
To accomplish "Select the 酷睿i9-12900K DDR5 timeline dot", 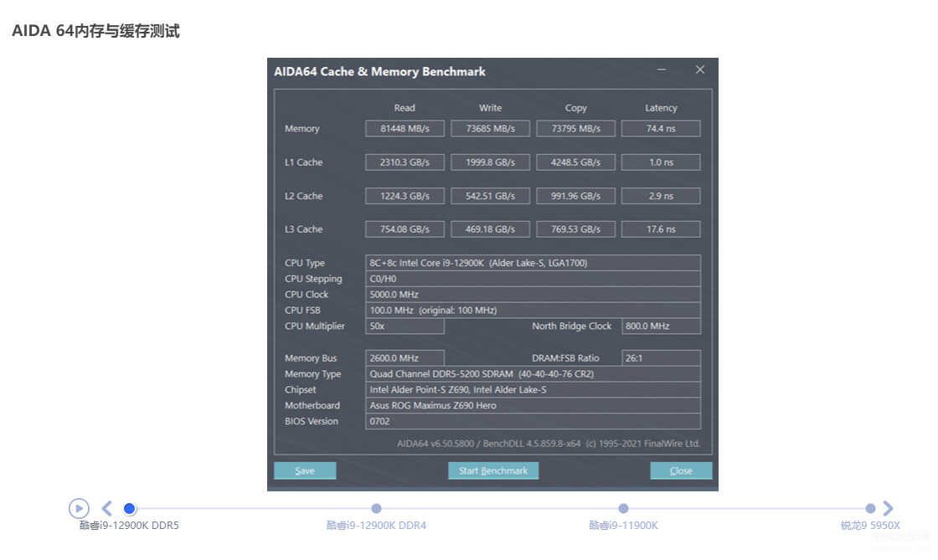I will [x=129, y=509].
